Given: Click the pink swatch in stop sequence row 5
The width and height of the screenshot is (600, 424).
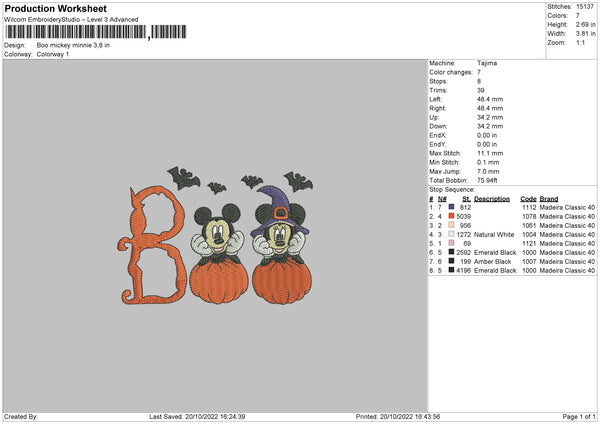Looking at the screenshot, I should point(452,243).
